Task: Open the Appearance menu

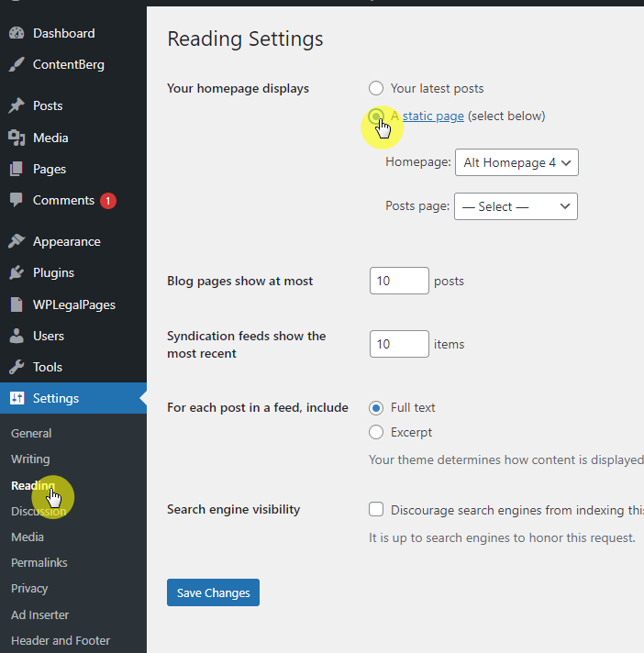Action: tap(66, 241)
